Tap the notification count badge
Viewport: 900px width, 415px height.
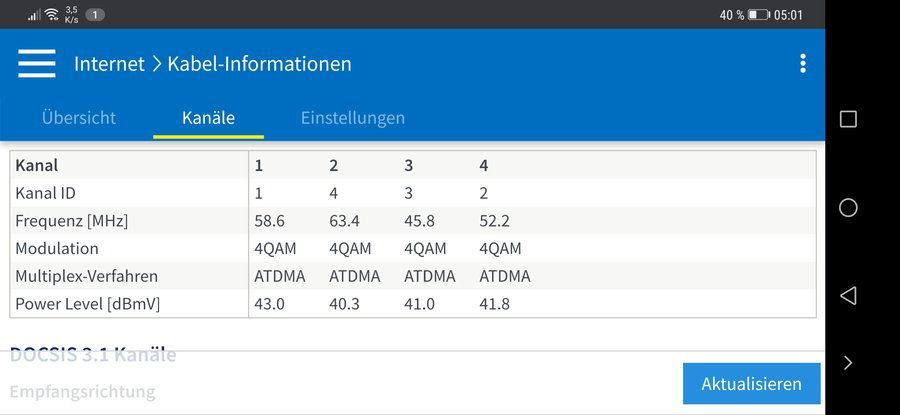95,15
